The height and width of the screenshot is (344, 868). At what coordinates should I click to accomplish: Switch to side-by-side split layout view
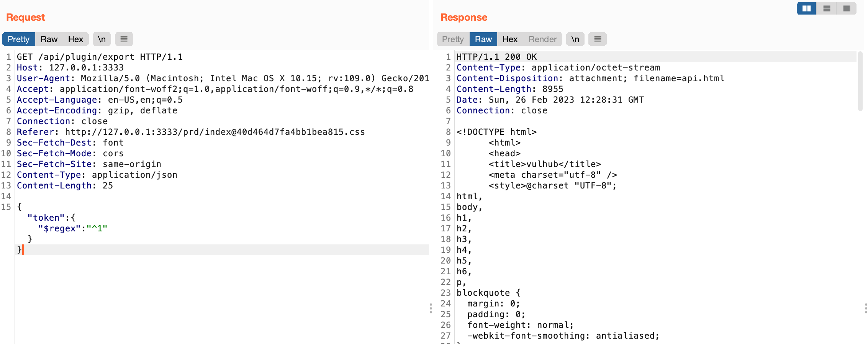[x=806, y=8]
